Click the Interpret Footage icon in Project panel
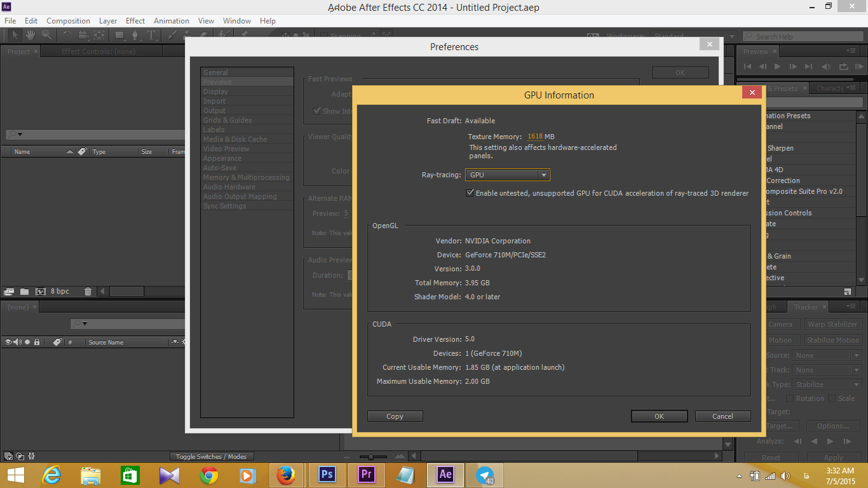The height and width of the screenshot is (488, 868). (9, 292)
